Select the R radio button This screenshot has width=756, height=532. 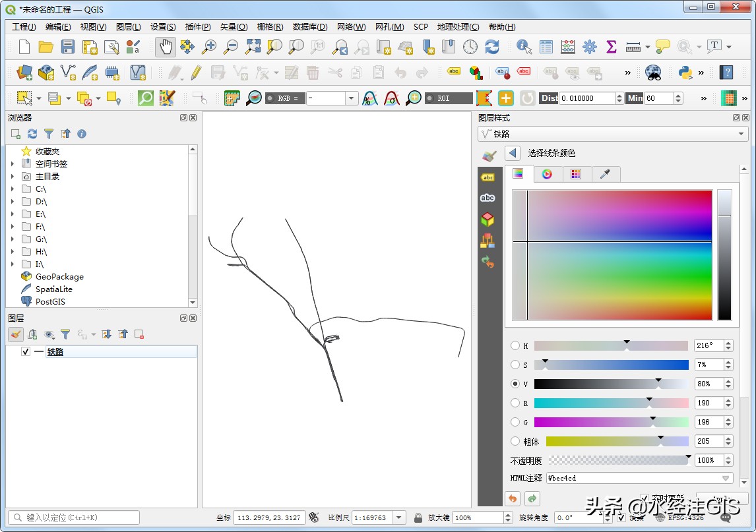tap(514, 402)
